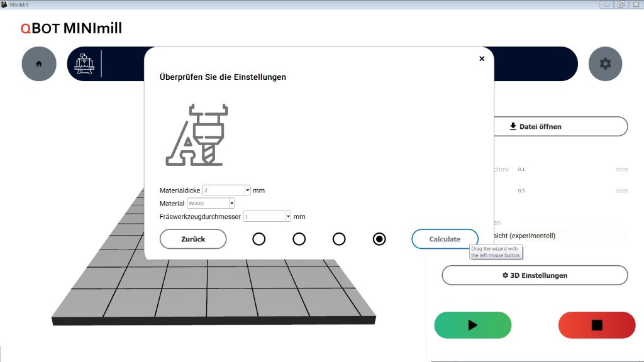Close the wizard dialog with the X
Screen dimensions: 644x362
(x=482, y=58)
